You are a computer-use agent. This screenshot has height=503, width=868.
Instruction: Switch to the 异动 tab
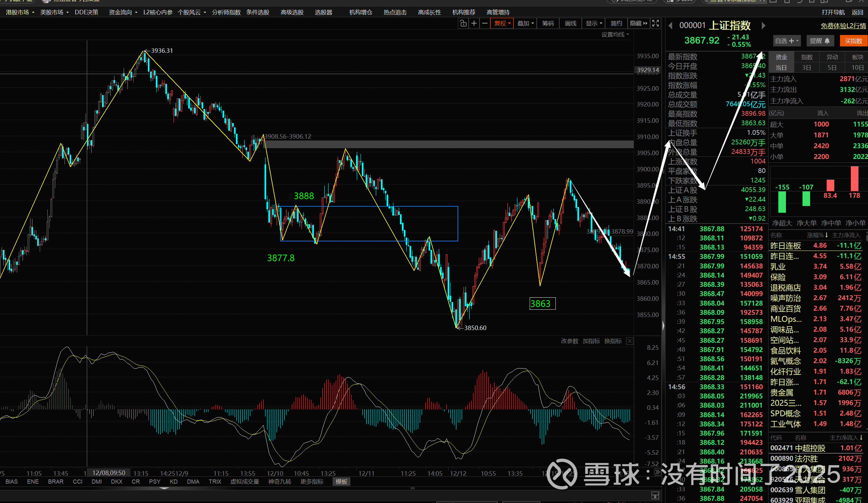click(x=832, y=57)
